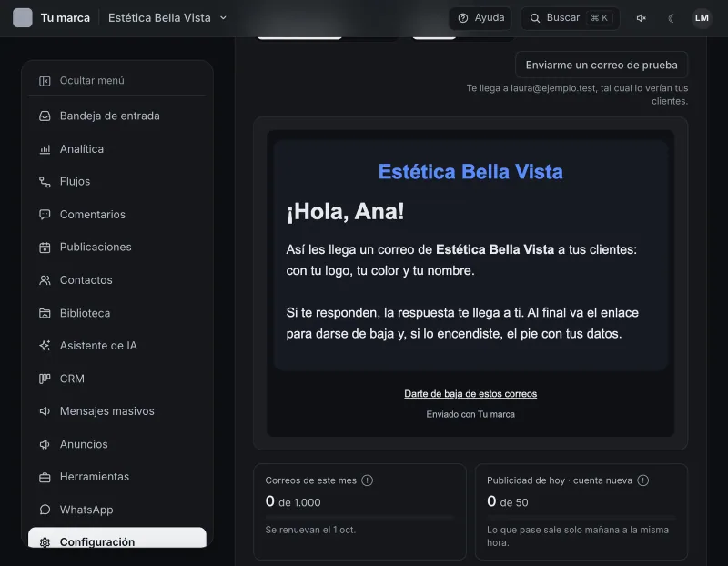Click the help circle icon in Ayuda
Viewport: 728px width, 566px height.
(x=463, y=18)
